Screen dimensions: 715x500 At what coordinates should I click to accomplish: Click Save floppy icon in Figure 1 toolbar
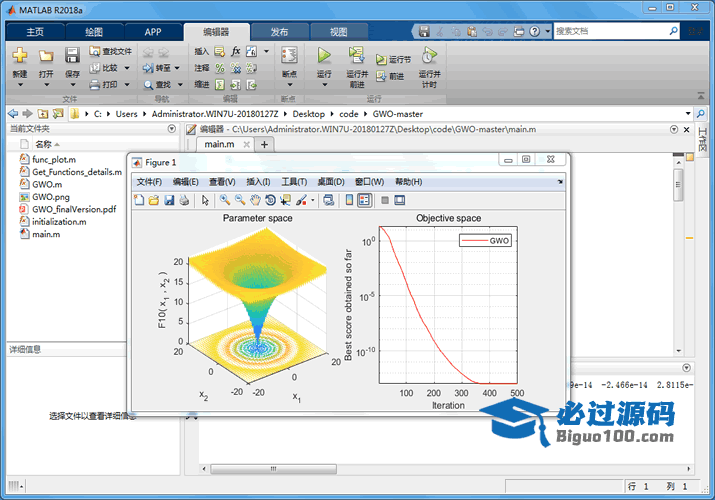[x=169, y=200]
